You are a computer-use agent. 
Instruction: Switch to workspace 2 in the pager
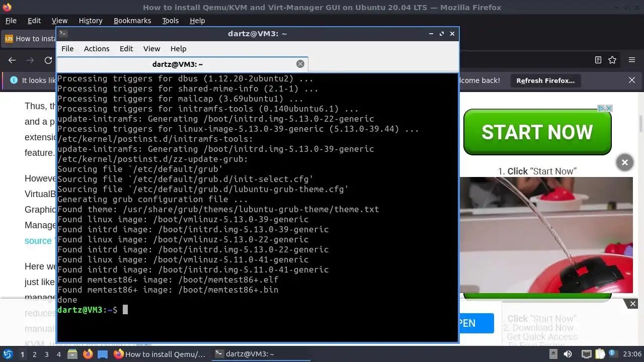(34, 354)
